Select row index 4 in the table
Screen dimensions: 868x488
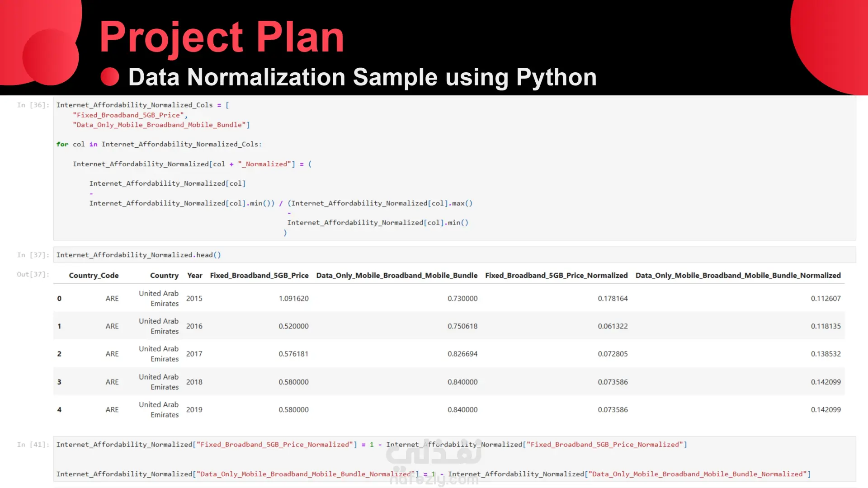click(x=59, y=410)
